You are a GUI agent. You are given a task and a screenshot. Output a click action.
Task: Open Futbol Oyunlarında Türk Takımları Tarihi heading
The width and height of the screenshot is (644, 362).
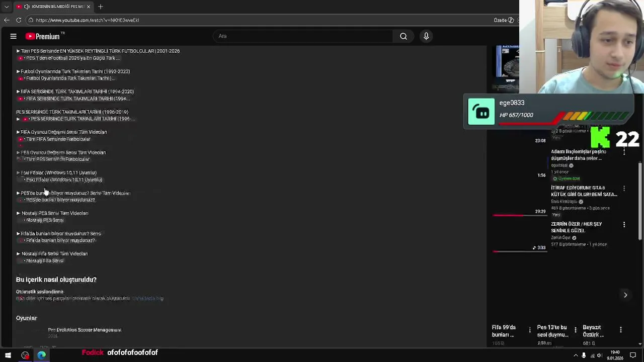[x=75, y=71]
